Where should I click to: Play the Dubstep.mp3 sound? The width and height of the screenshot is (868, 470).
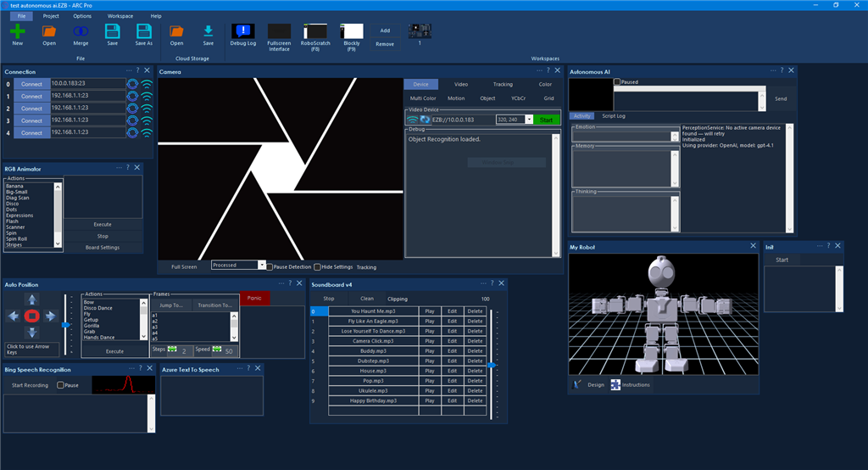pyautogui.click(x=430, y=361)
